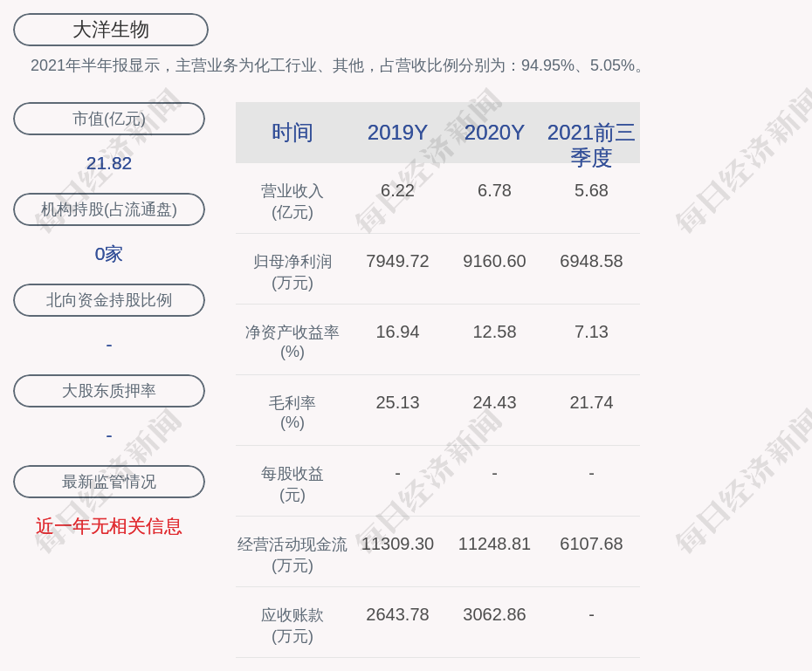Screen dimensions: 812x671
Task: Click the 每股收益 dash under 2020Y
Action: coord(494,473)
